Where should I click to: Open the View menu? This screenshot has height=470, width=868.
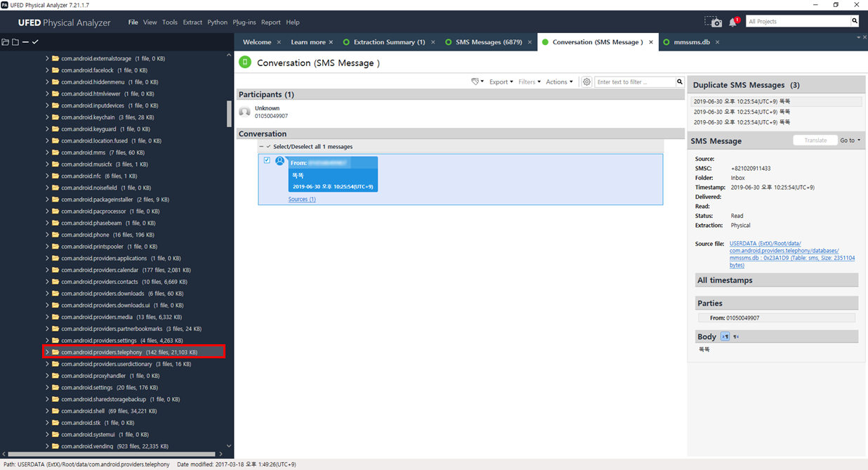pyautogui.click(x=150, y=22)
